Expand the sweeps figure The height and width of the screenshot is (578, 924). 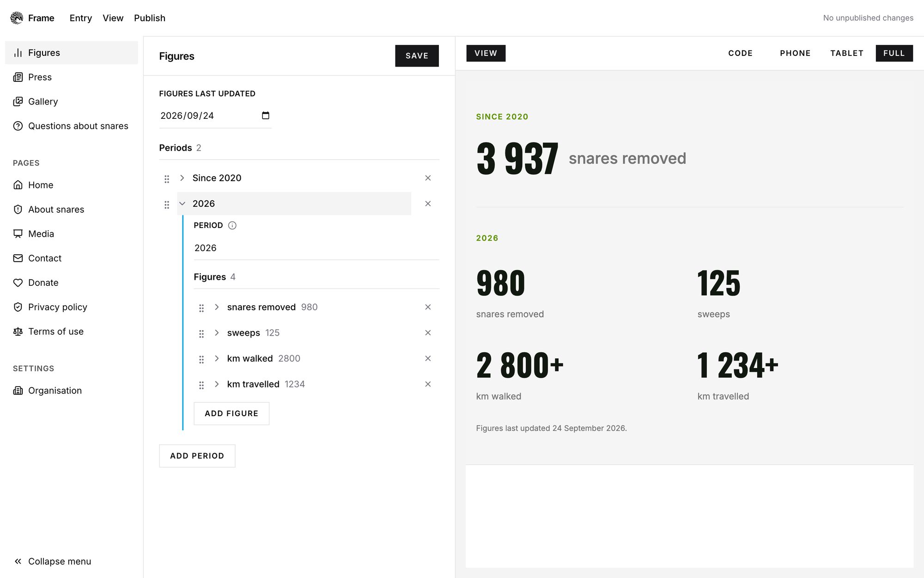217,333
